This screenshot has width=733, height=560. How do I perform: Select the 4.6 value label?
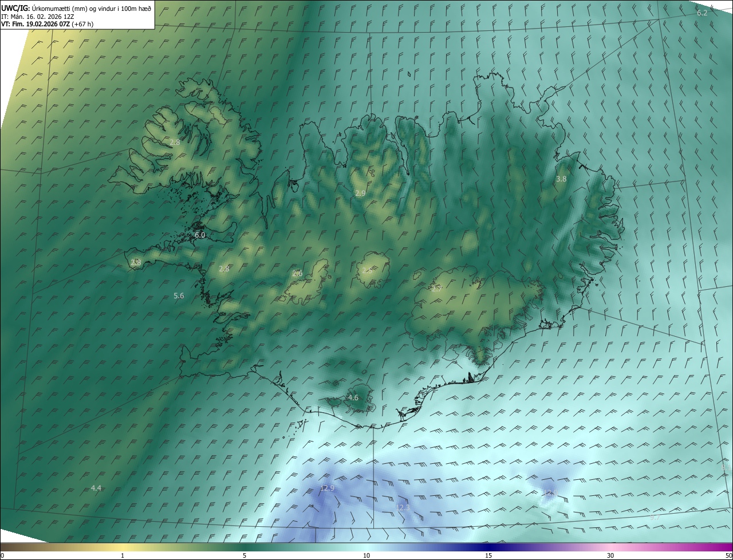pyautogui.click(x=353, y=397)
